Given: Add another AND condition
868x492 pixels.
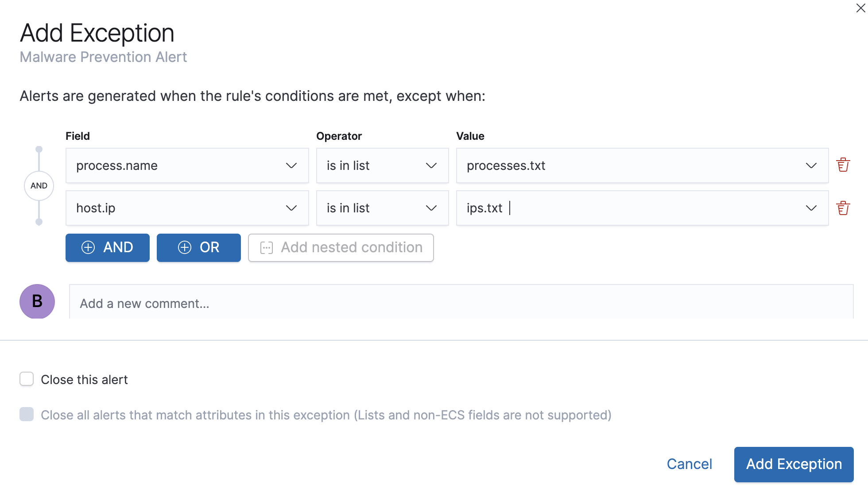Looking at the screenshot, I should 107,248.
